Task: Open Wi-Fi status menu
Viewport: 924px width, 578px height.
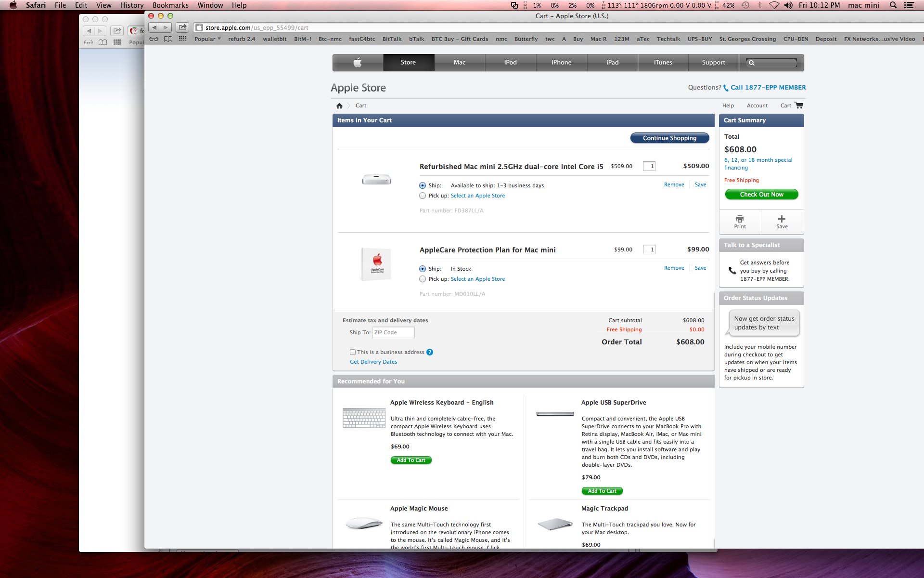Action: pos(774,5)
